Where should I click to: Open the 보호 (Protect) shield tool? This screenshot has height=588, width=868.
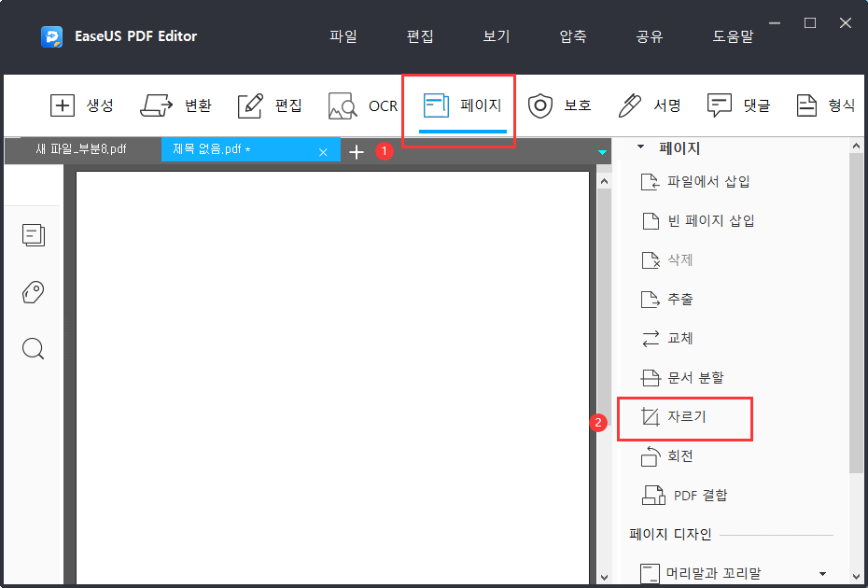tap(560, 105)
